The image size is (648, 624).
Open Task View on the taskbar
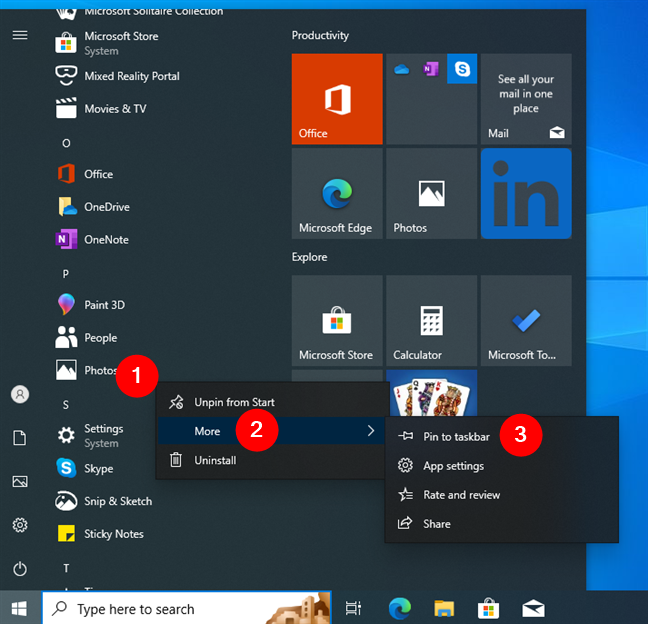click(353, 608)
